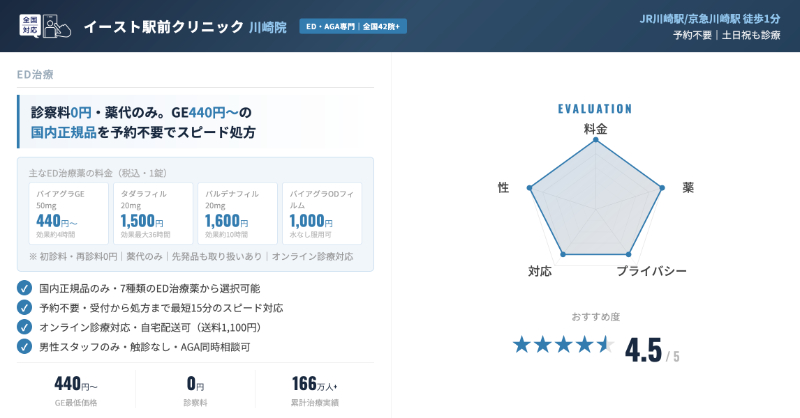Viewport: 800px width, 418px height.
Task: Select the バイアグラGE 50mg price card
Action: [70, 213]
